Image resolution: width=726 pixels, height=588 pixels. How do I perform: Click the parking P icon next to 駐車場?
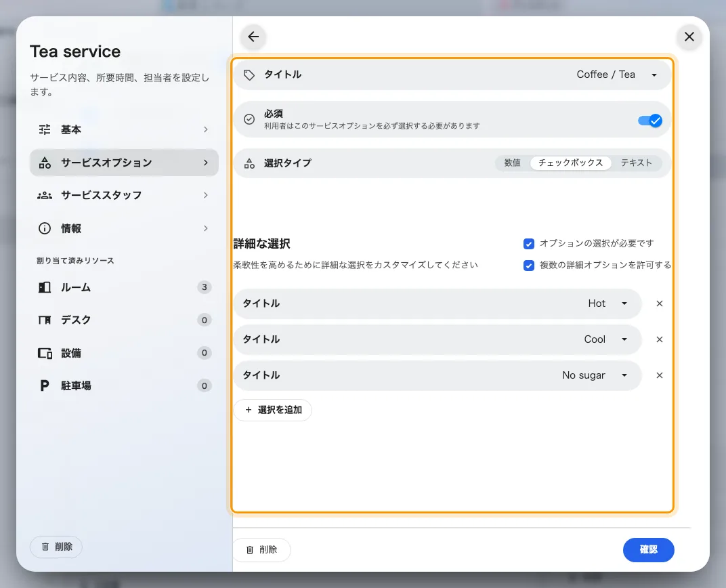pyautogui.click(x=45, y=385)
